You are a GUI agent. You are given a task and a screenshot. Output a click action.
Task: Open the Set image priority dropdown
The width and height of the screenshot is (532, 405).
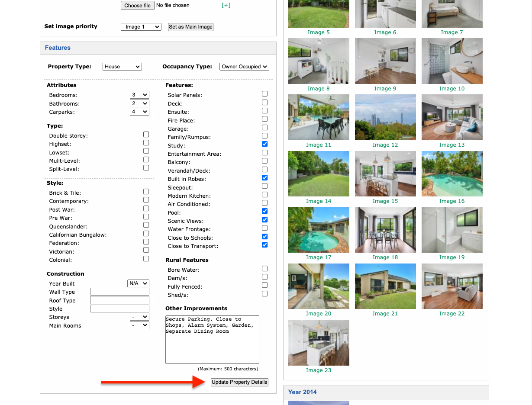(141, 26)
